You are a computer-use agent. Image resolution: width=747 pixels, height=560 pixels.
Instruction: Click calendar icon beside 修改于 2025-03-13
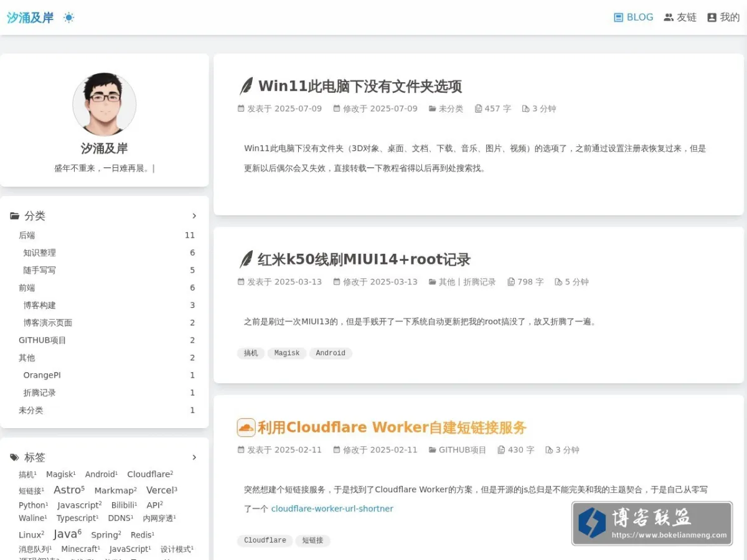pyautogui.click(x=337, y=282)
